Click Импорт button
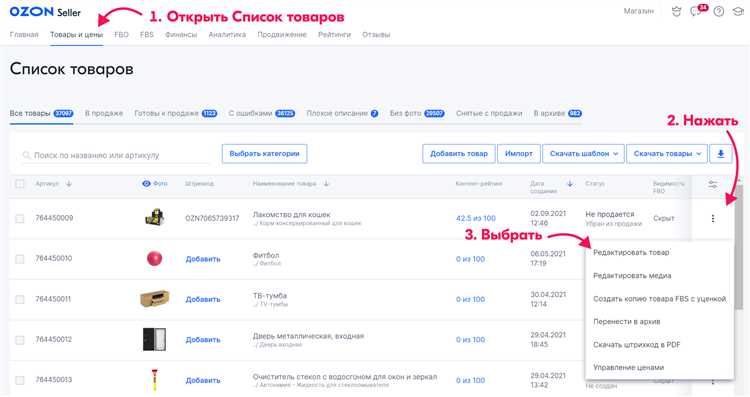This screenshot has height=397, width=750. (518, 154)
